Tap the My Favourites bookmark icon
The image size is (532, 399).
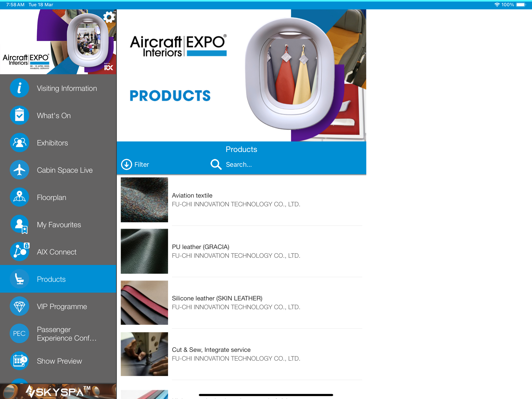19,224
